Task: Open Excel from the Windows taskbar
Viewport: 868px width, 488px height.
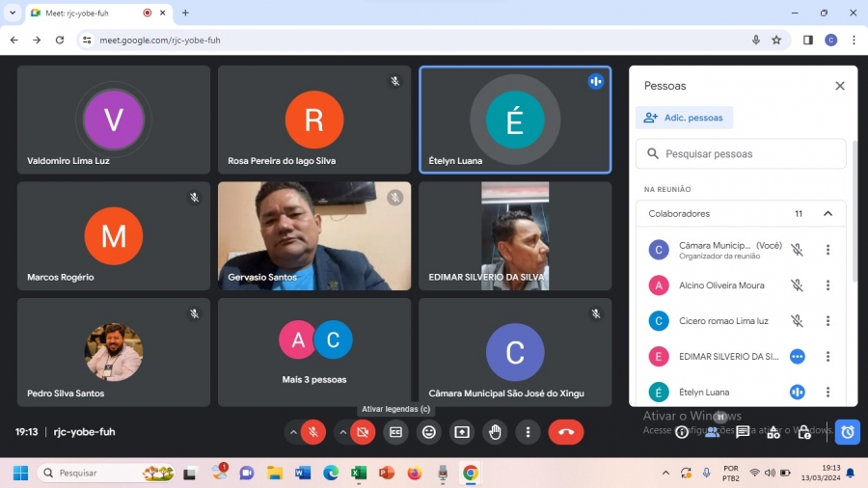Action: tap(359, 473)
